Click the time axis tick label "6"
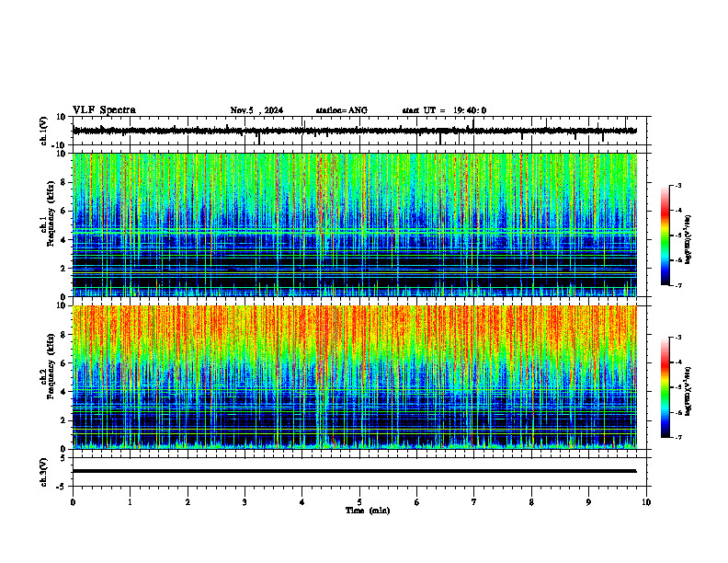 click(417, 502)
